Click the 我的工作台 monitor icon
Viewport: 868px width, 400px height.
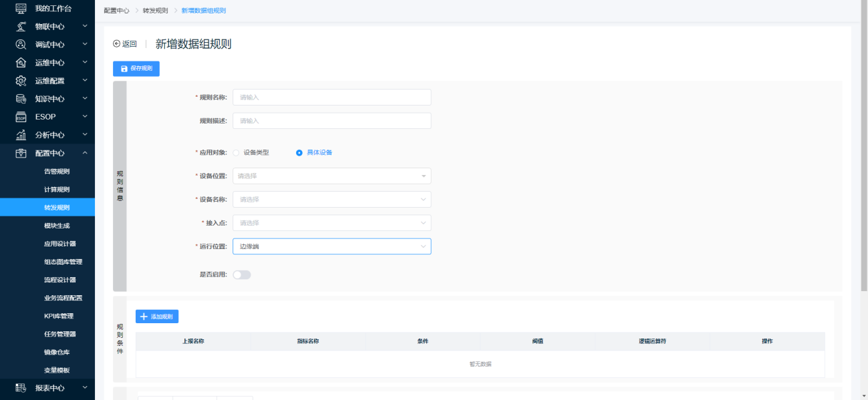(21, 9)
